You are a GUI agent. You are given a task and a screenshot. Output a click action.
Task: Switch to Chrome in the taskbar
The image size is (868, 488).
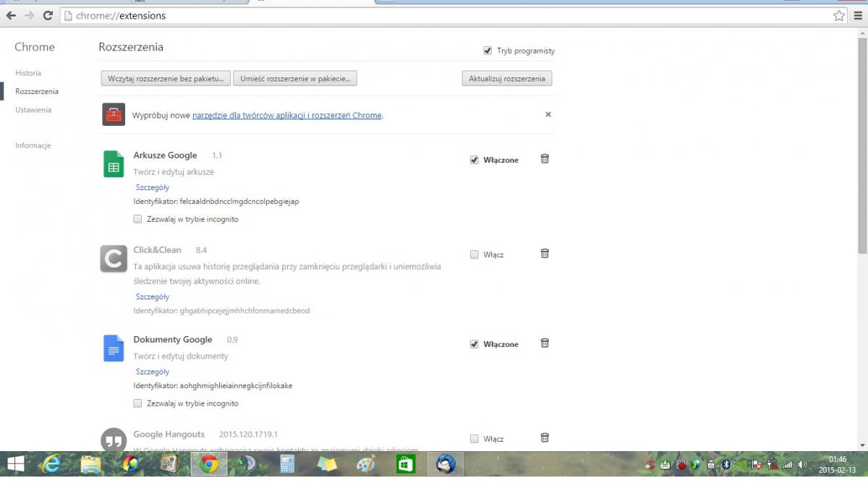209,464
